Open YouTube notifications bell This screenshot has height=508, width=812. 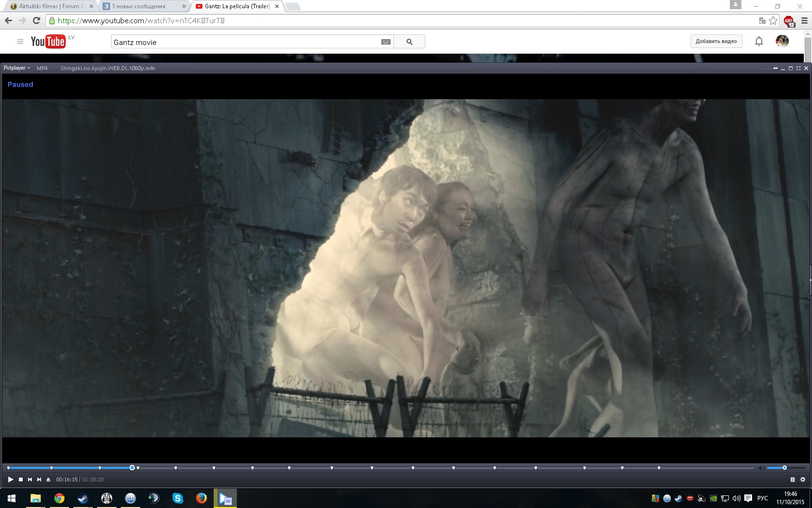(x=759, y=42)
